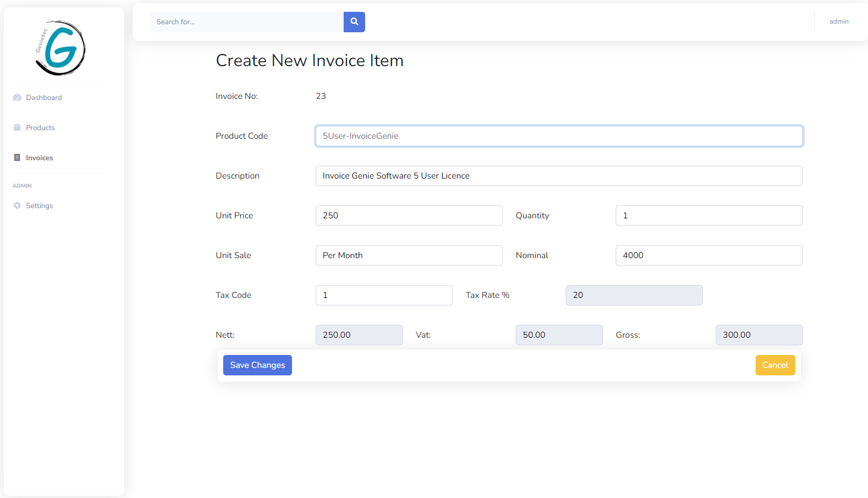
Task: Focus the Search for... field
Action: [247, 22]
